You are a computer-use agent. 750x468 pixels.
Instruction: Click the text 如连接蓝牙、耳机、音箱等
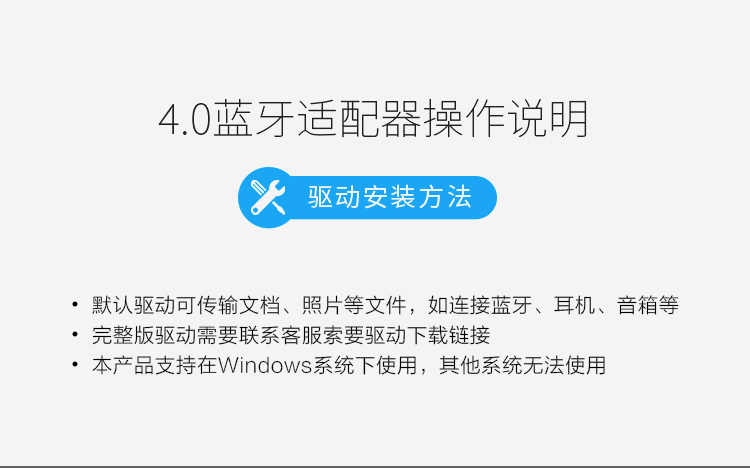pos(553,305)
